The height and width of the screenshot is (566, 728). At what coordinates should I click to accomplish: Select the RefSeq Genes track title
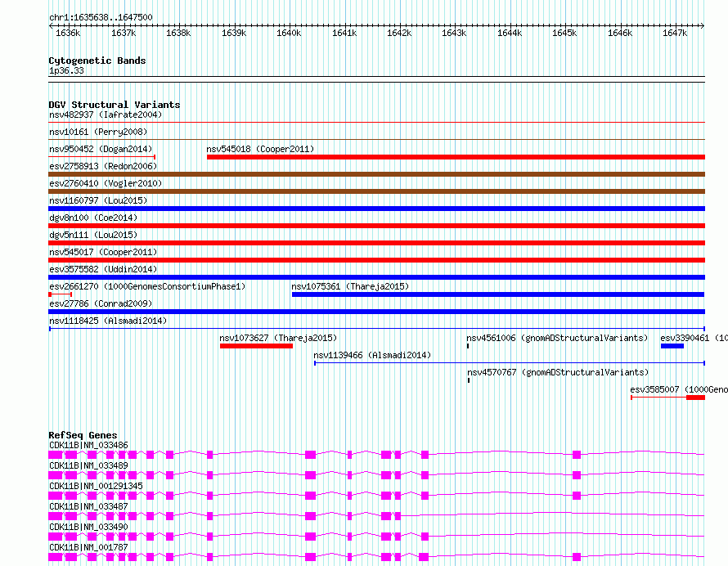click(x=83, y=435)
